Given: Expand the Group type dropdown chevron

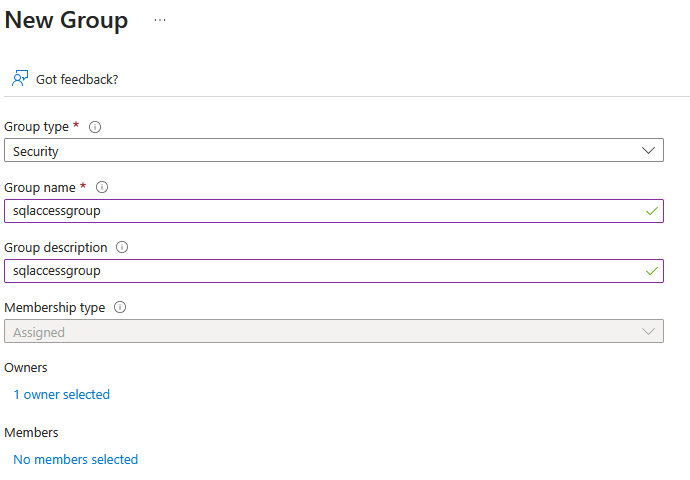Looking at the screenshot, I should (647, 150).
